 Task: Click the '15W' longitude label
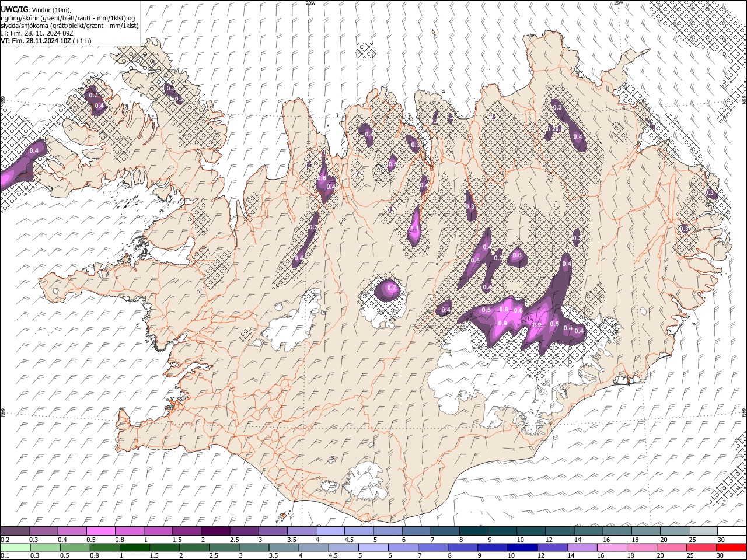click(x=618, y=3)
